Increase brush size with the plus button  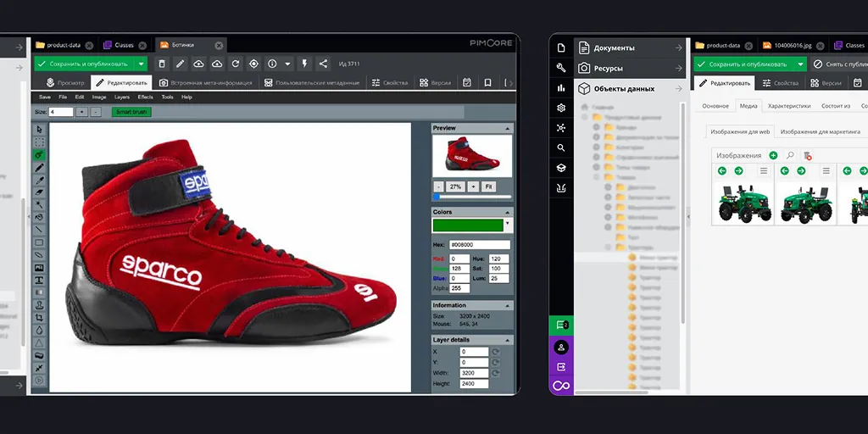(81, 112)
